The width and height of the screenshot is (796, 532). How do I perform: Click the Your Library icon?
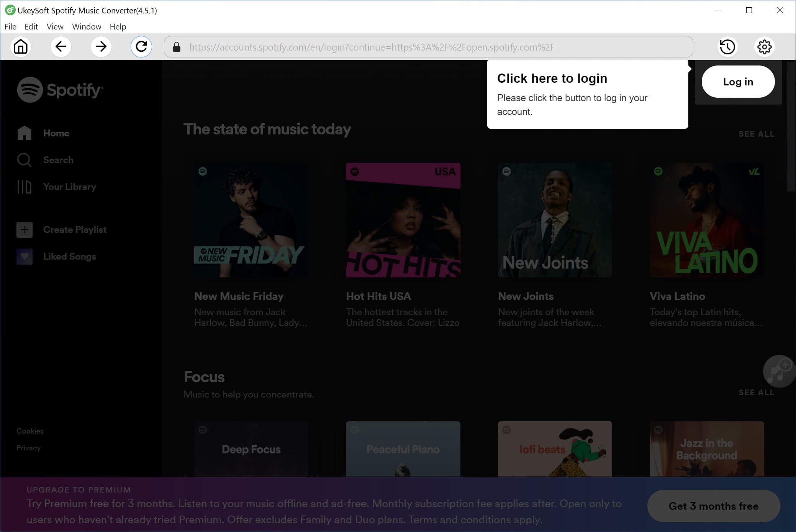(x=24, y=187)
